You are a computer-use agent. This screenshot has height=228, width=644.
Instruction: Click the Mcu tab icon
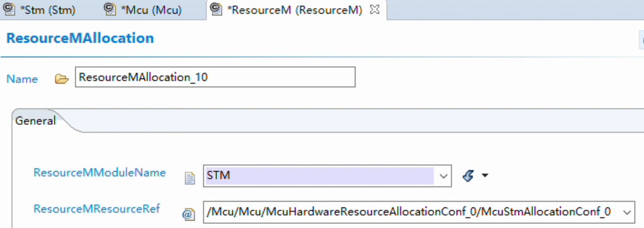pos(110,9)
